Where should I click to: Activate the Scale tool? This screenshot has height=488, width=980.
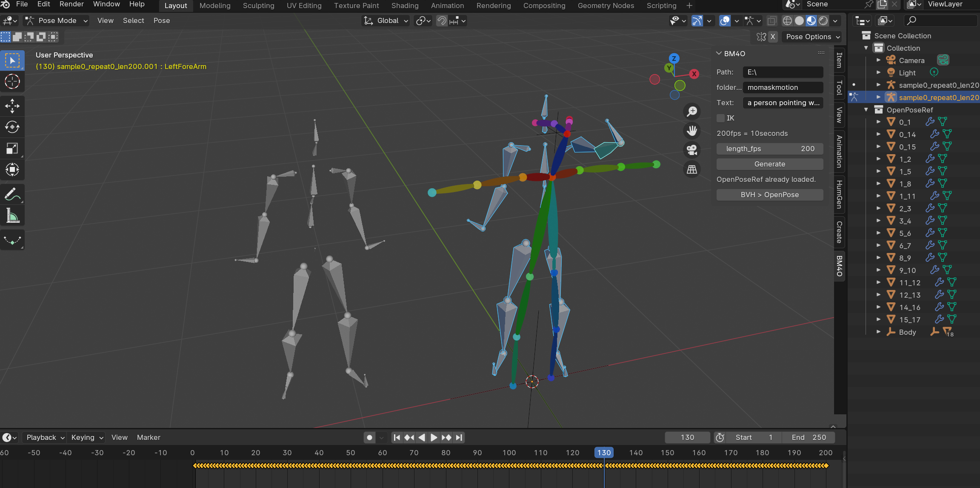(12, 148)
